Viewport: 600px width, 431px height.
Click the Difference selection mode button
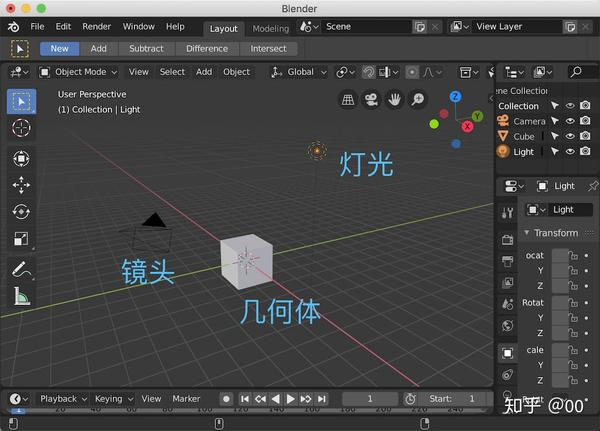207,49
